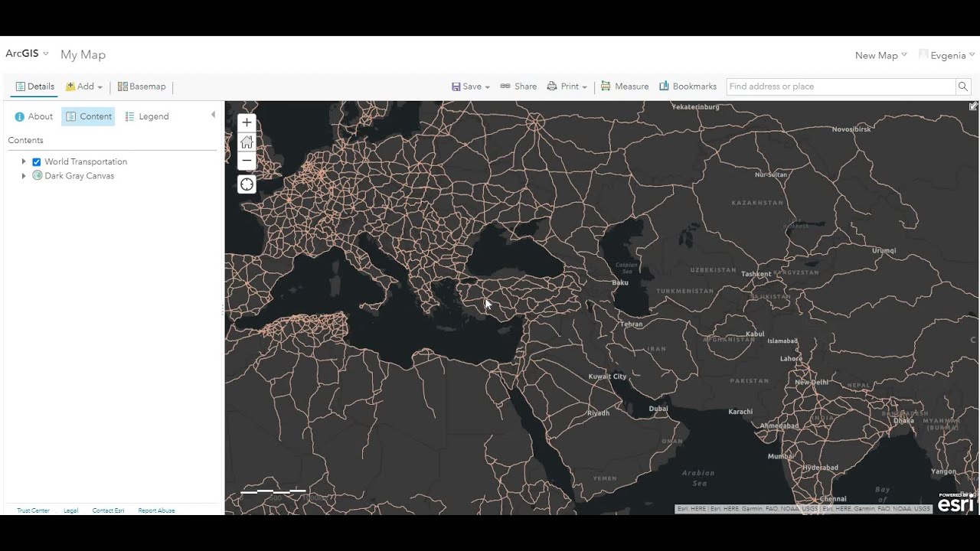Open the ArcGIS menu dropdown
Screen dimensions: 980x551
(x=27, y=54)
